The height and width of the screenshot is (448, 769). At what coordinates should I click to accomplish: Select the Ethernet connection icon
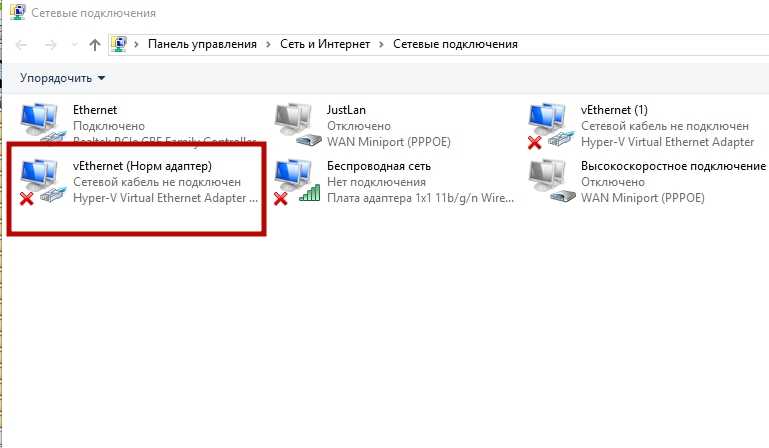pos(42,122)
